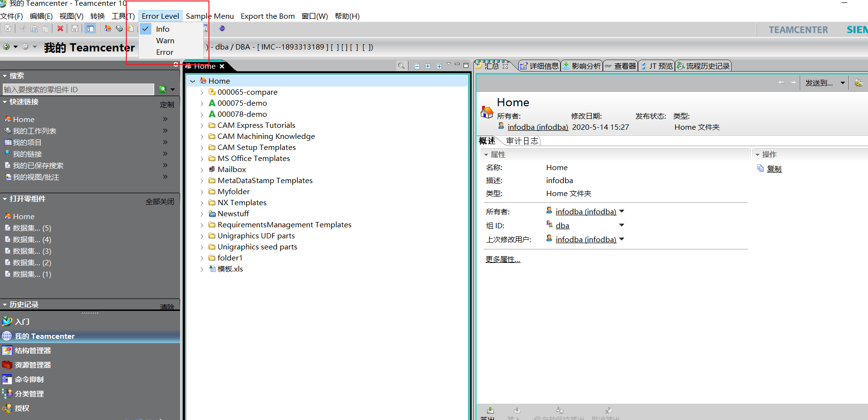Click the red X delete toolbar icon

(x=60, y=28)
